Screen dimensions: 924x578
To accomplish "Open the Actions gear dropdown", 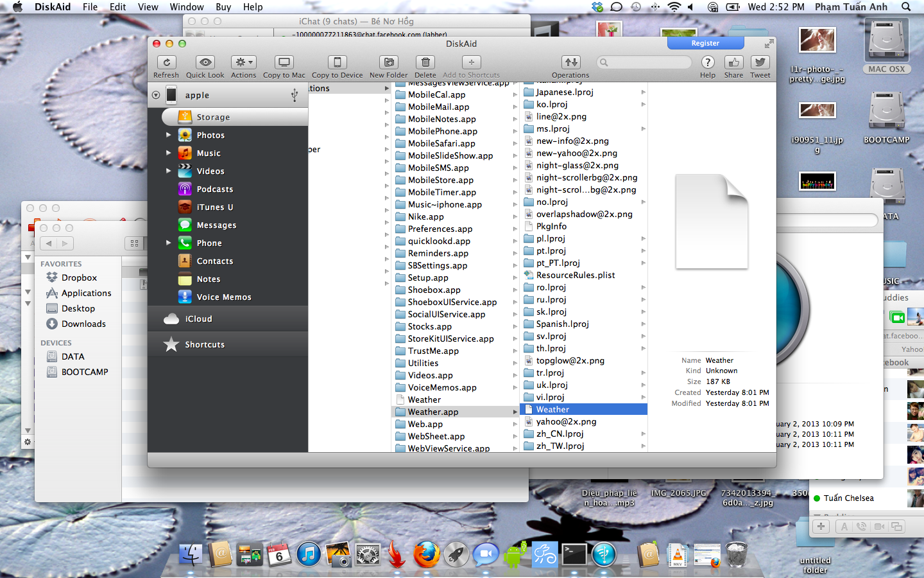I will point(243,62).
